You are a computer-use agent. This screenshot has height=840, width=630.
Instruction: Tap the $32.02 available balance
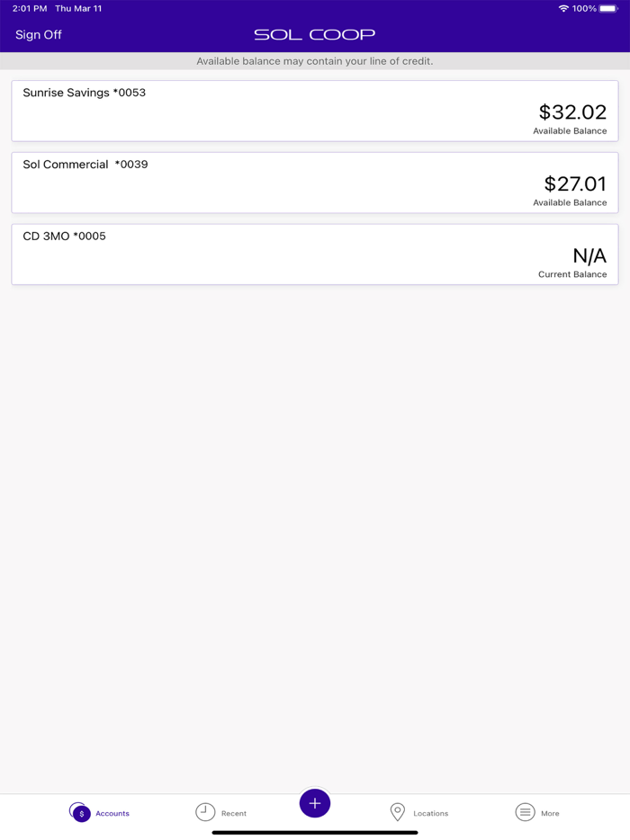[572, 112]
